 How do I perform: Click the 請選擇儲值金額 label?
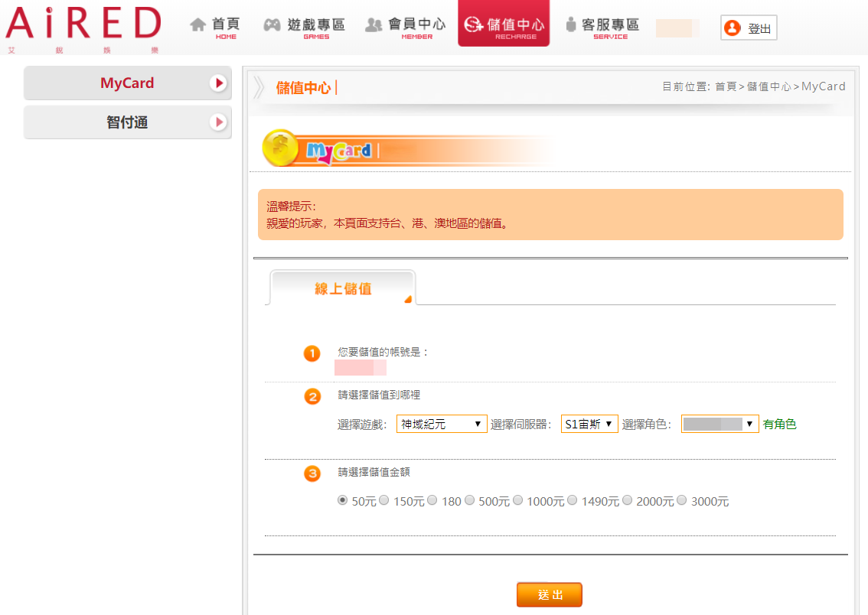(374, 472)
